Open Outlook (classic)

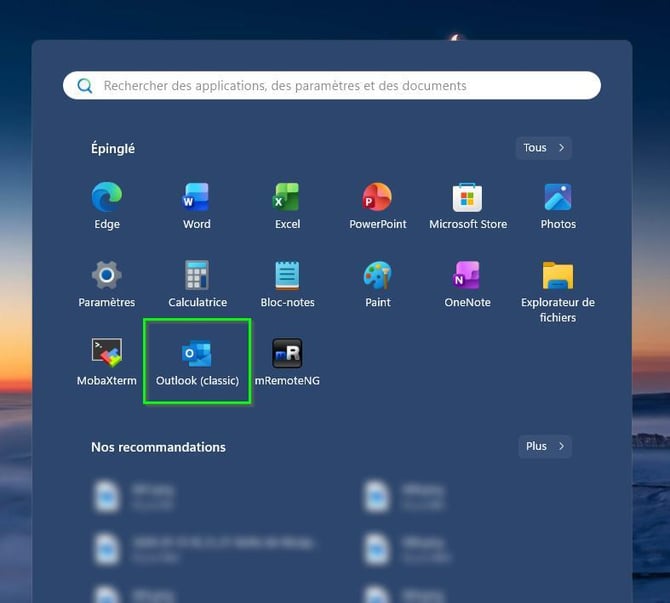(x=197, y=362)
